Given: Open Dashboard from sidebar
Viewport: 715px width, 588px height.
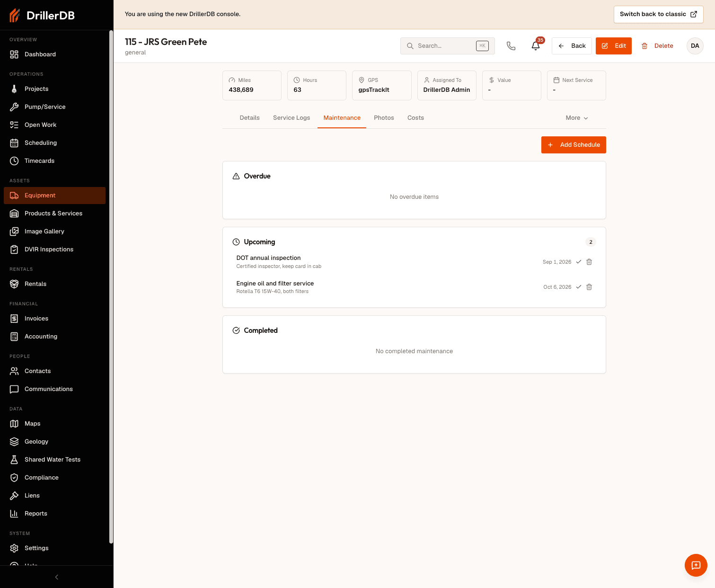Looking at the screenshot, I should [x=54, y=54].
